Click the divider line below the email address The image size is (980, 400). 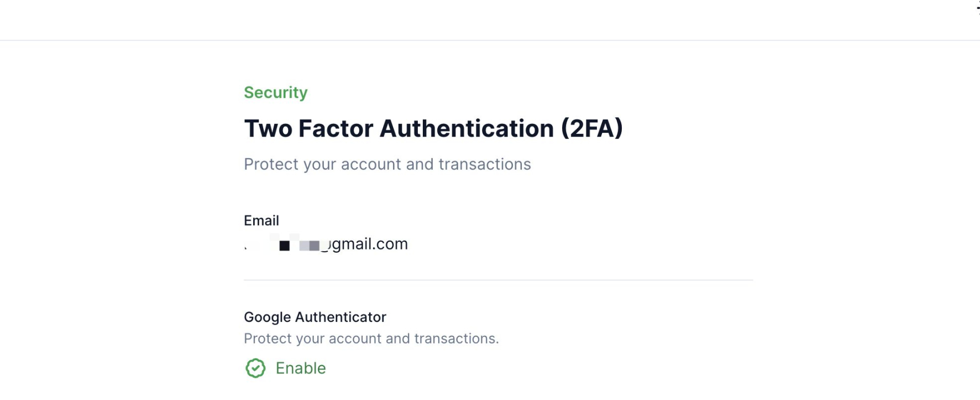click(x=498, y=280)
